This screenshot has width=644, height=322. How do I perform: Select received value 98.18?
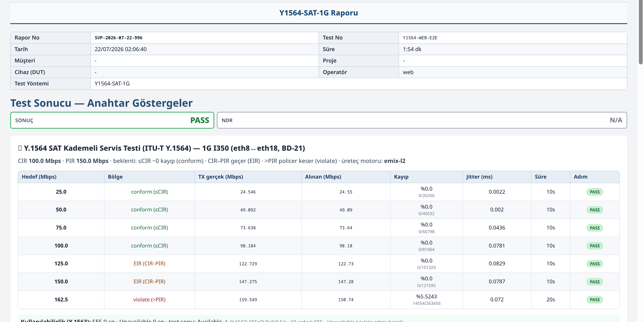(x=346, y=246)
